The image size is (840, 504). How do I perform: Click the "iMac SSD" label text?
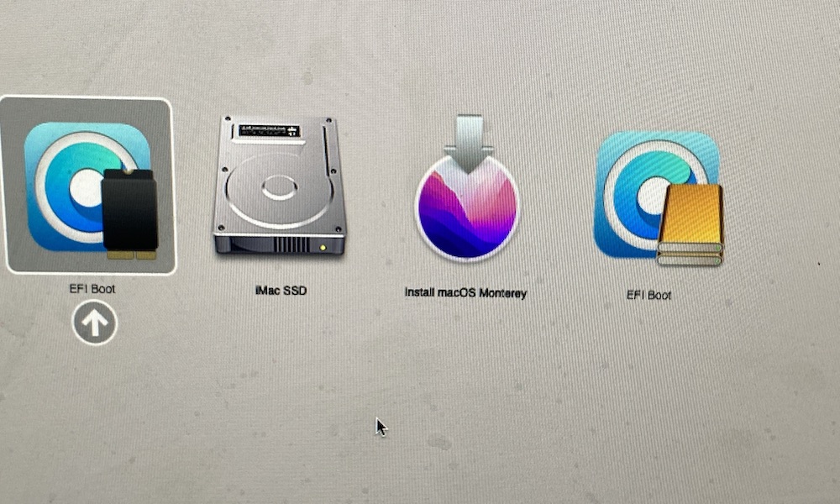coord(281,291)
